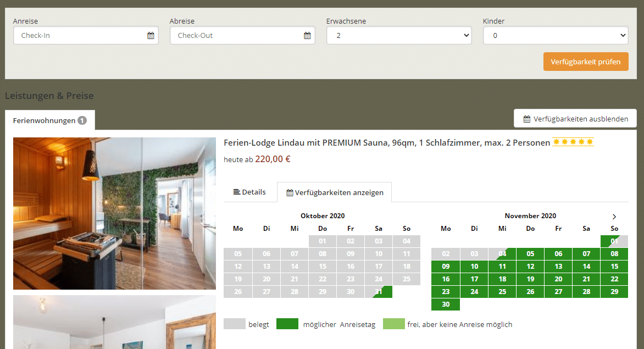Viewport: 644px width, 349px height.
Task: Select November 23 arrival day
Action: [446, 292]
